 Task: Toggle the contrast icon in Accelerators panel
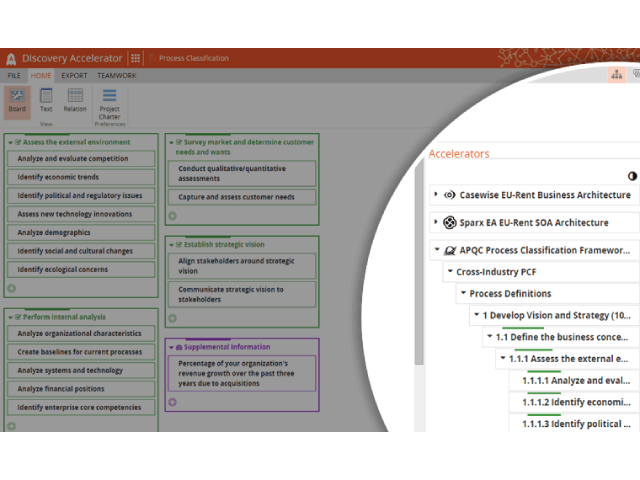pos(632,176)
